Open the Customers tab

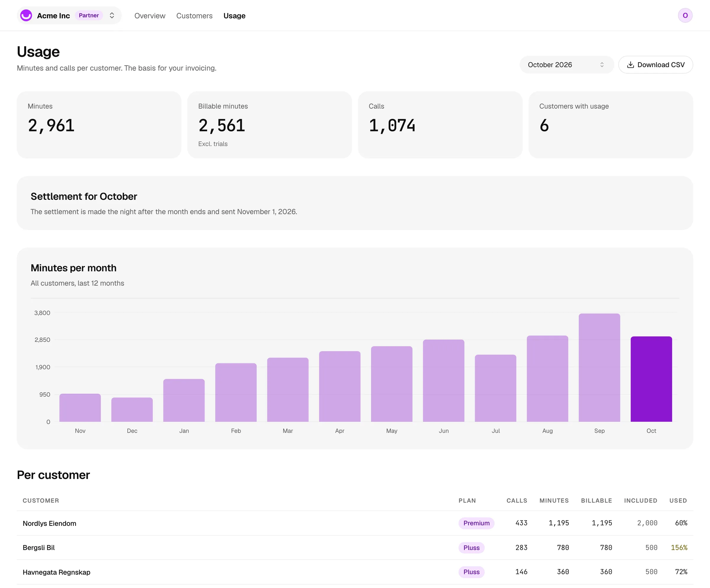[x=194, y=16]
